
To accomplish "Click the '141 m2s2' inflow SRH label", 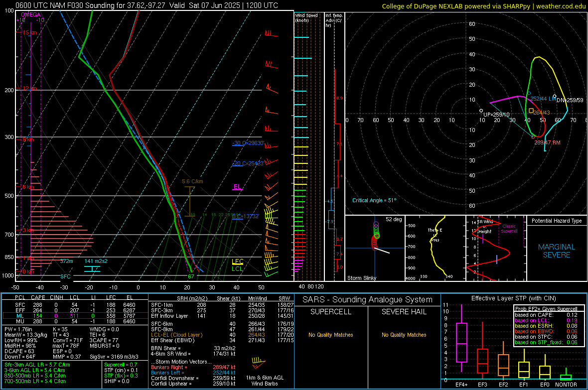I will (96, 261).
